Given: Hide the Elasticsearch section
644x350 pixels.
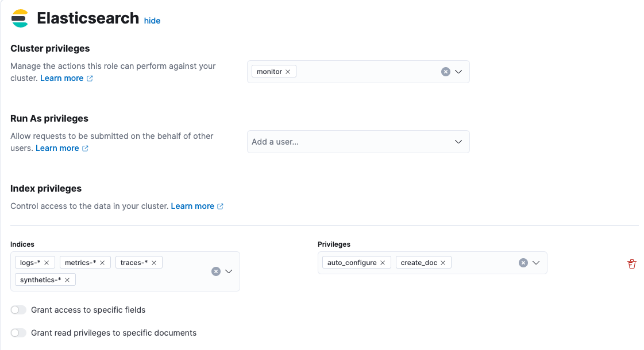Looking at the screenshot, I should click(152, 21).
